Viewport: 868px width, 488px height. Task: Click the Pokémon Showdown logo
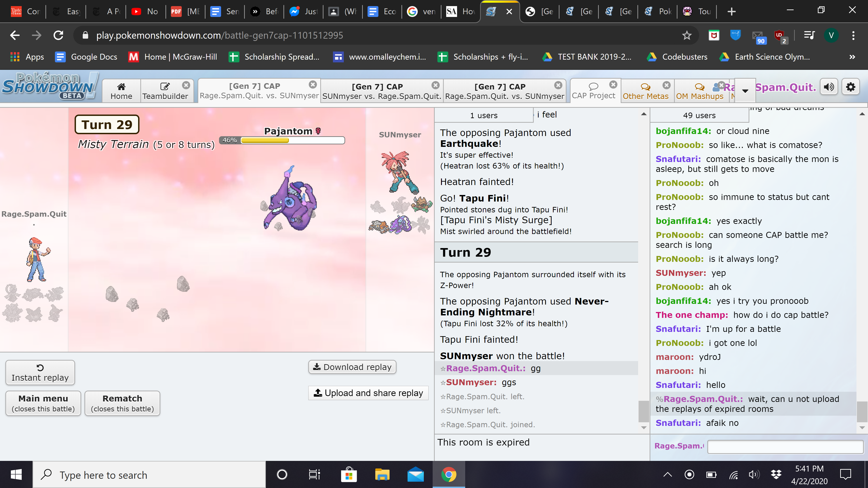point(50,86)
